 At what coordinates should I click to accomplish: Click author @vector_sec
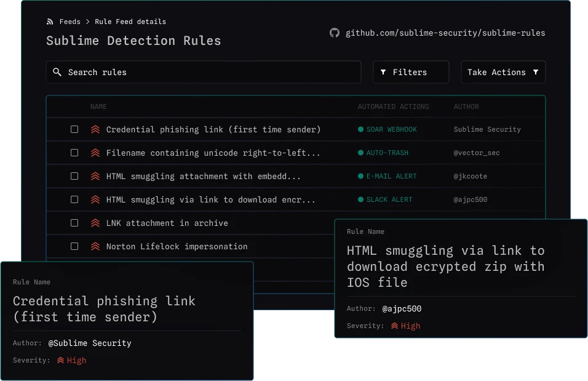coord(477,153)
